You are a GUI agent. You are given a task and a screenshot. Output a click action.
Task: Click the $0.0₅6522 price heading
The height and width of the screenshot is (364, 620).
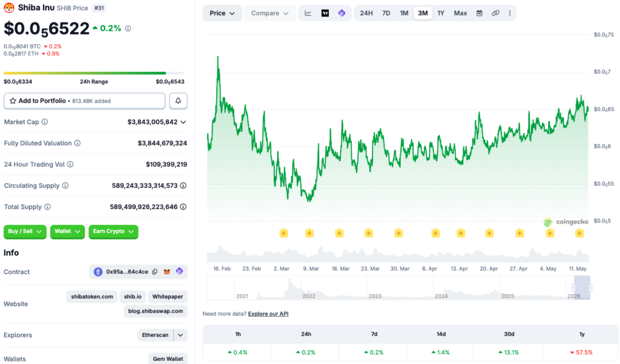tap(47, 29)
